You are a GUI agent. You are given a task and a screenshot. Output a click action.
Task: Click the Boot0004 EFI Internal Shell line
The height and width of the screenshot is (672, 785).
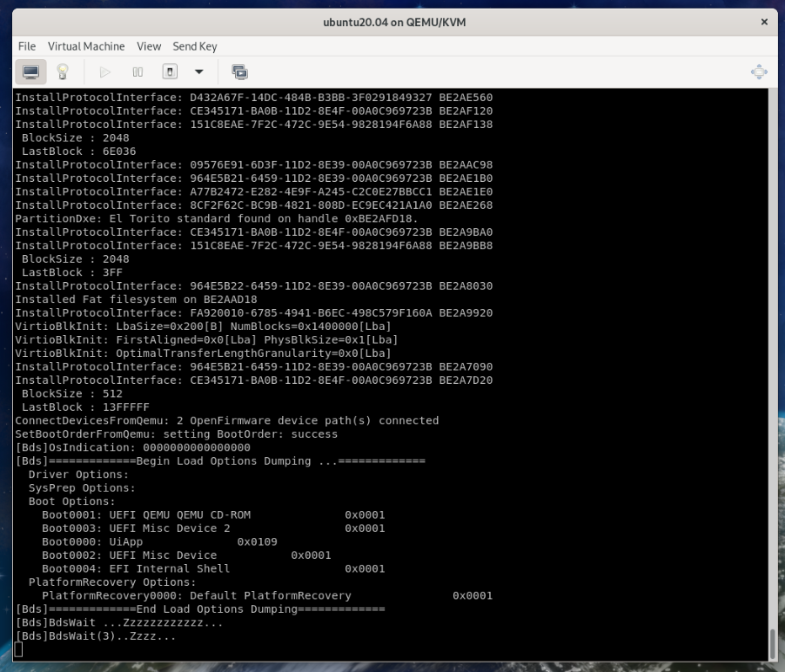pyautogui.click(x=213, y=568)
